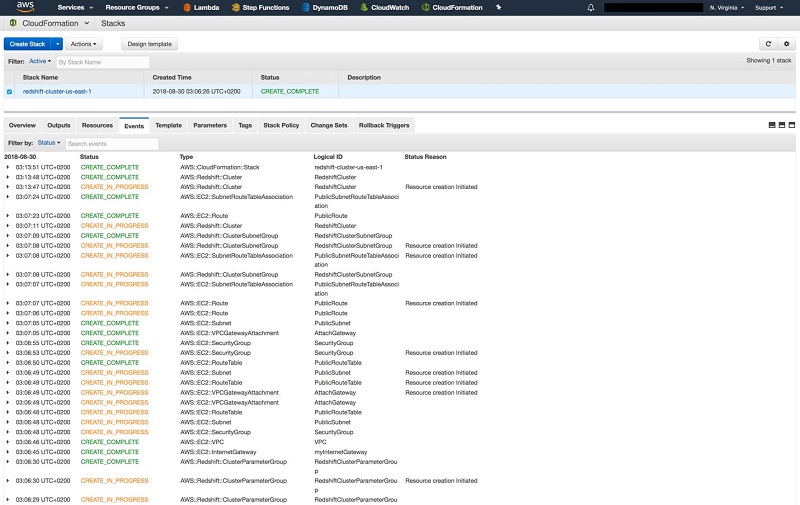Click AWS::EC2::InternetGateway type text
Viewport: 800px width, 505px height.
tap(218, 452)
